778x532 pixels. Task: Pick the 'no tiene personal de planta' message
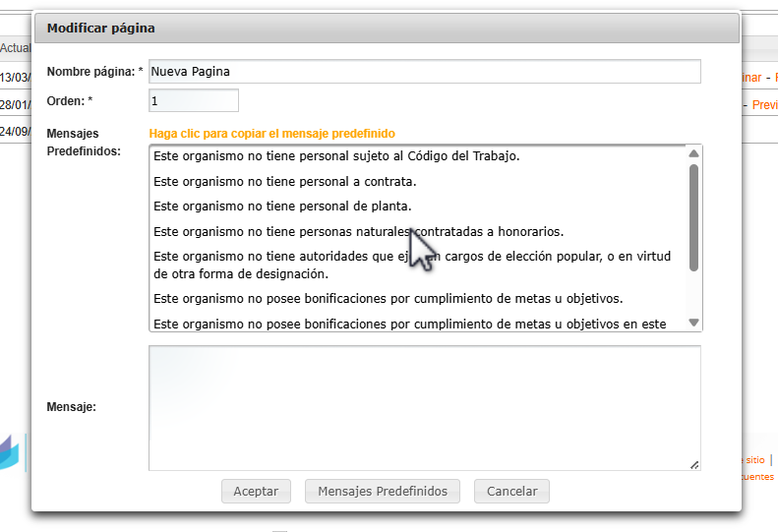point(282,207)
